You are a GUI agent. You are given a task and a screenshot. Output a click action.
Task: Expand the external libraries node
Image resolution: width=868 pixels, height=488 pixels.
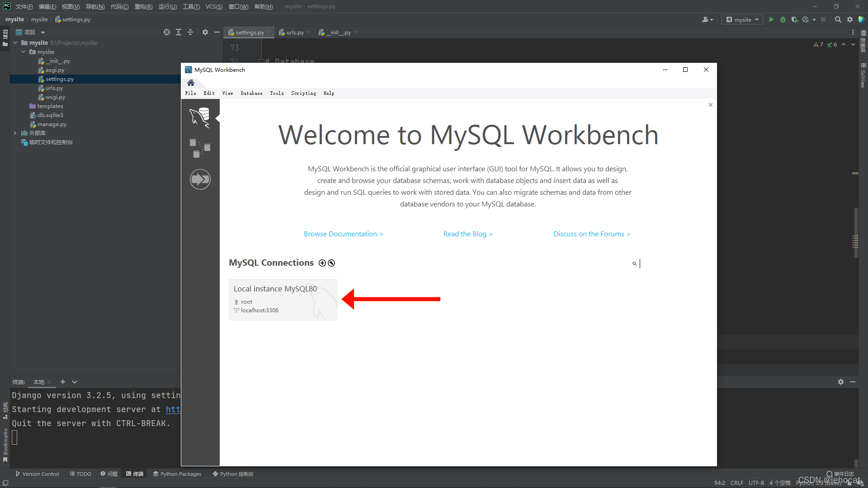15,133
